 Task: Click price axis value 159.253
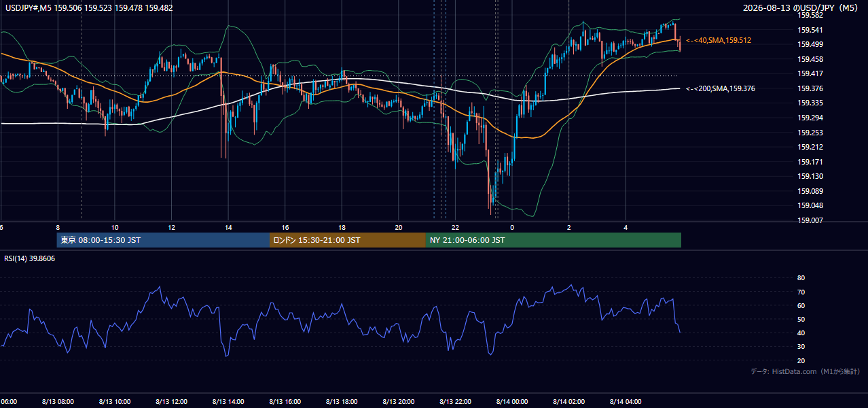(x=810, y=133)
